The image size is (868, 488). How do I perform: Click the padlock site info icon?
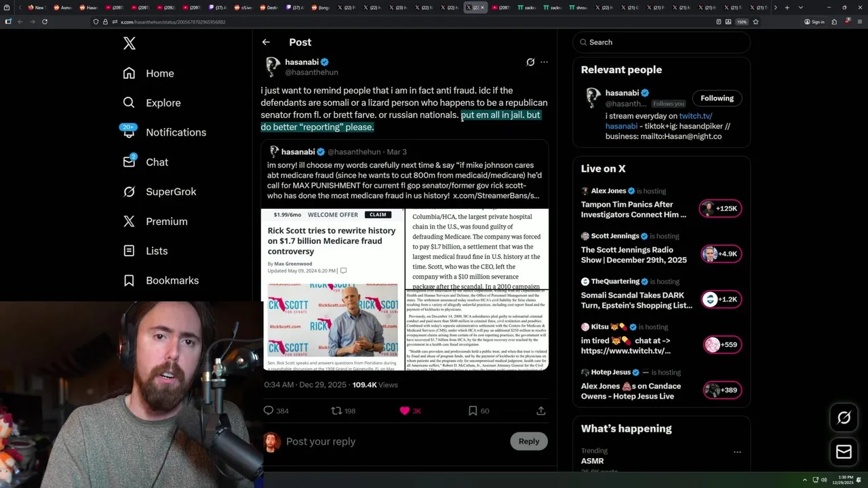click(x=105, y=22)
